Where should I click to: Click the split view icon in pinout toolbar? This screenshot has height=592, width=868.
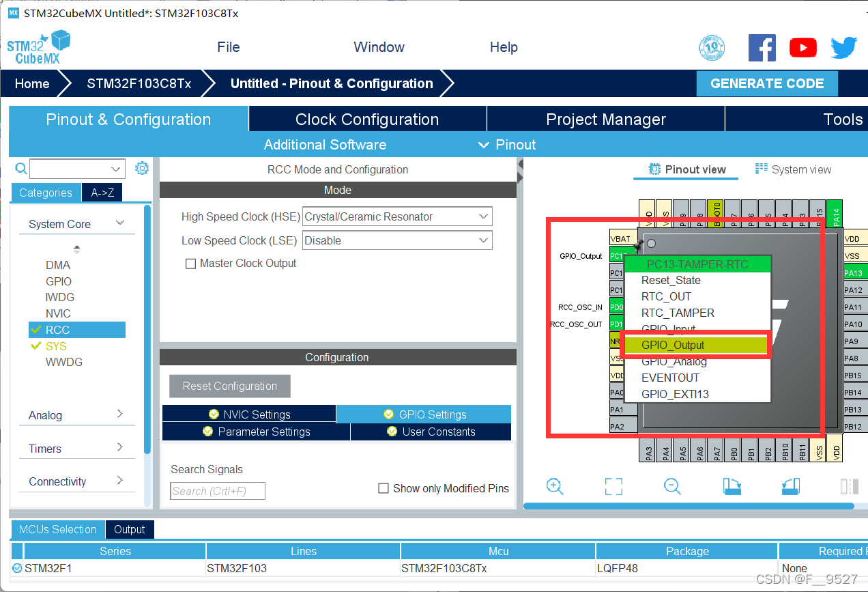click(x=850, y=486)
